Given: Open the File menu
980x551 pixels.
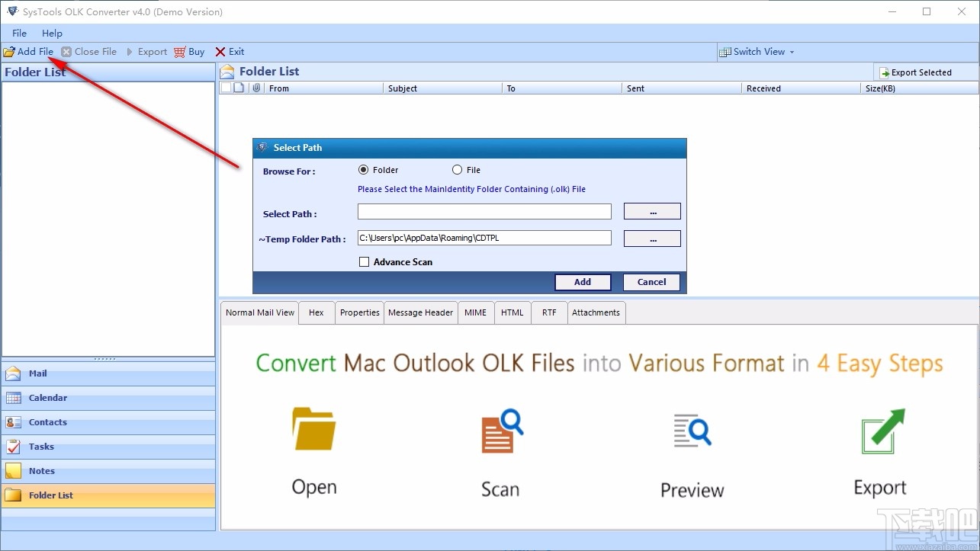Looking at the screenshot, I should 18,33.
